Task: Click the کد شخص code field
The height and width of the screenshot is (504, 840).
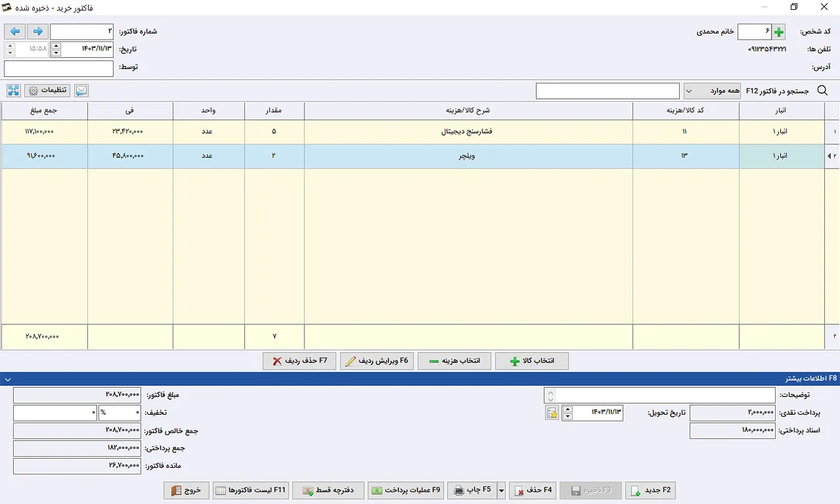Action: [755, 31]
